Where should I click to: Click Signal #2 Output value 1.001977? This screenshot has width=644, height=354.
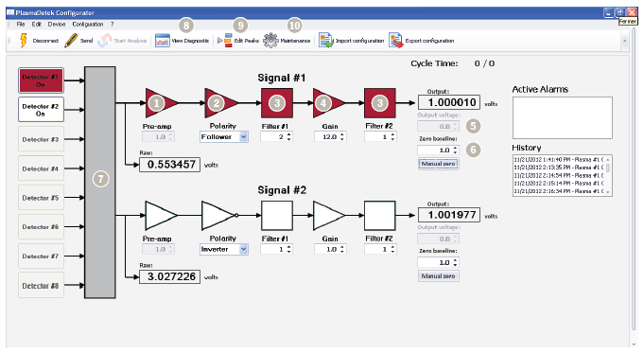click(449, 215)
